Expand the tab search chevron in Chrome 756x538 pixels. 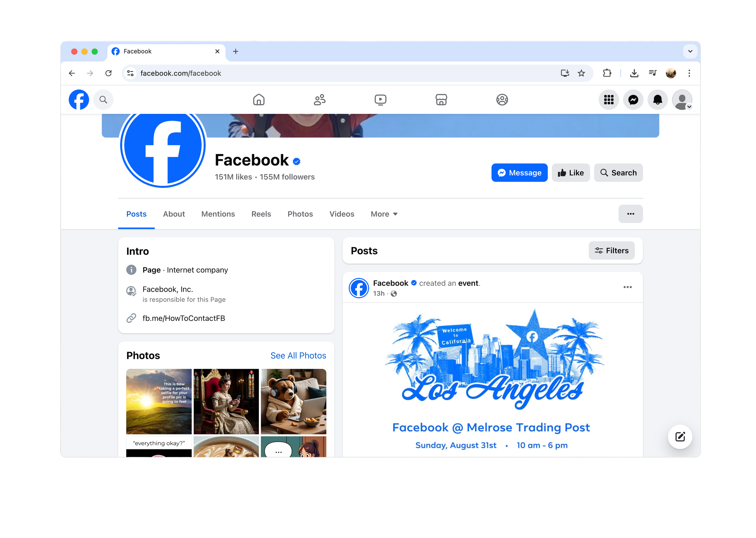[690, 51]
